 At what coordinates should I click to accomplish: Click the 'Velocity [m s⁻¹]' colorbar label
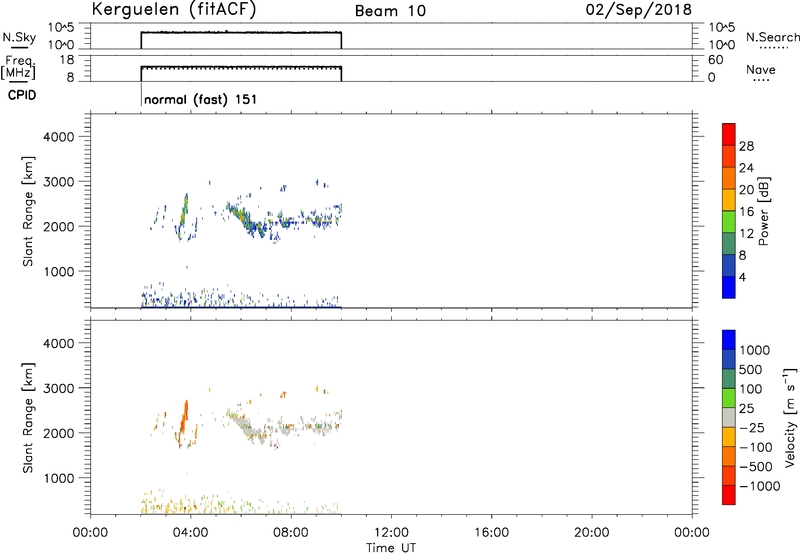click(790, 417)
